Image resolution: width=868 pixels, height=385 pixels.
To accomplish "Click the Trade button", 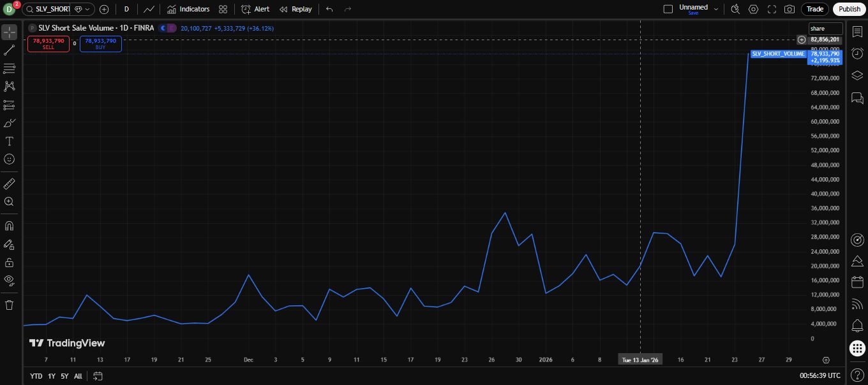I will [x=815, y=9].
